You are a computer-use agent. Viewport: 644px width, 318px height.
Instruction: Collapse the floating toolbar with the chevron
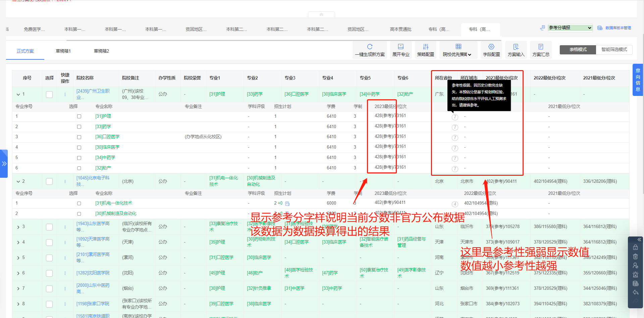pos(639,240)
